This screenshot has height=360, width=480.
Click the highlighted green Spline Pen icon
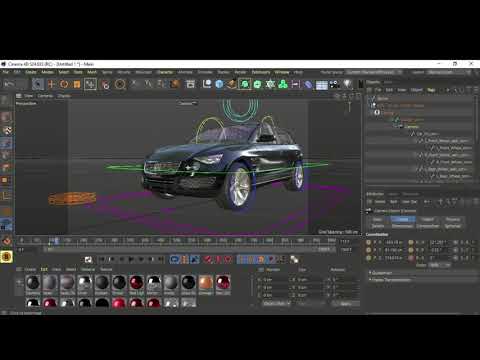[245, 84]
